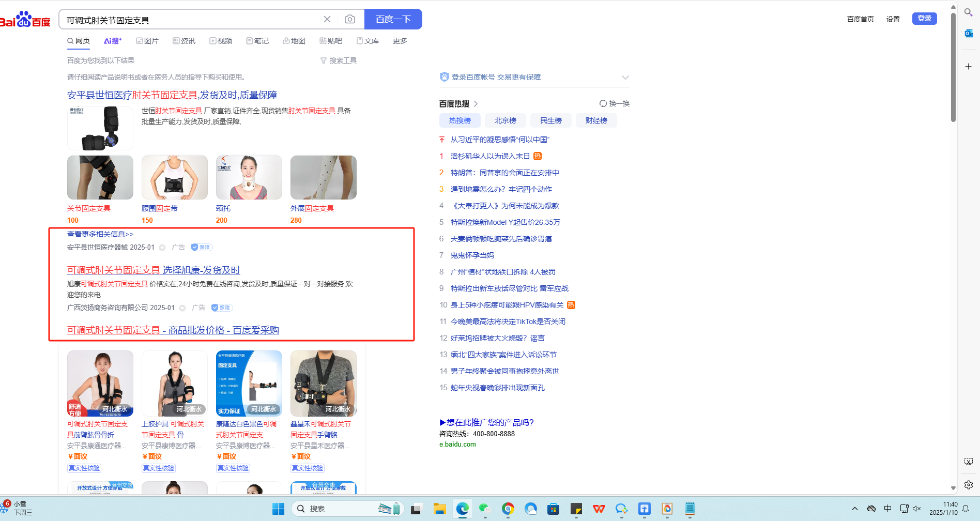Viewport: 980px width, 521px height.
Task: Click the muted volume icon in system tray
Action: [x=917, y=509]
